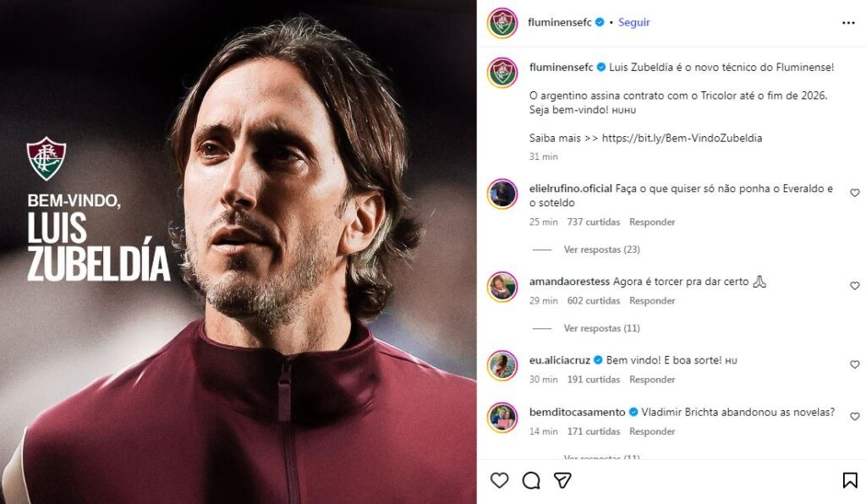View the 737 curtidas on first comment
The height and width of the screenshot is (504, 866).
coord(593,222)
